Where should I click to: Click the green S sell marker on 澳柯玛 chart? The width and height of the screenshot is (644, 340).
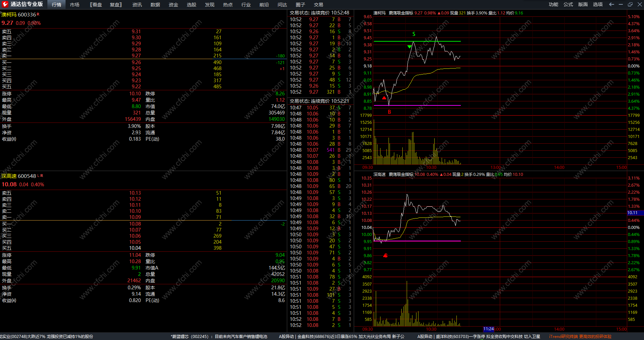414,34
